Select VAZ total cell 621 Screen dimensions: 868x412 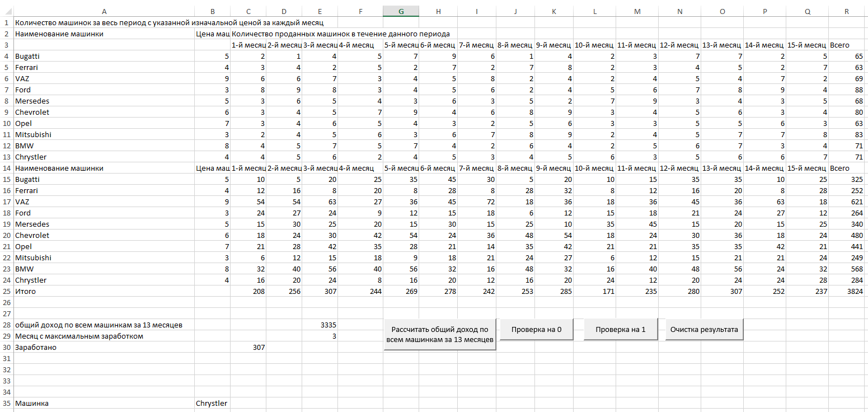[x=848, y=202]
